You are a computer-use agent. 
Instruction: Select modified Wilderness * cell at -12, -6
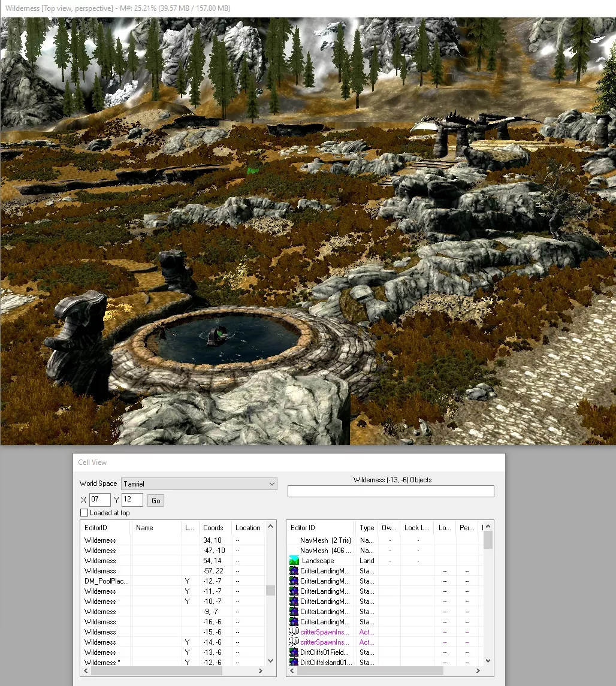click(173, 663)
